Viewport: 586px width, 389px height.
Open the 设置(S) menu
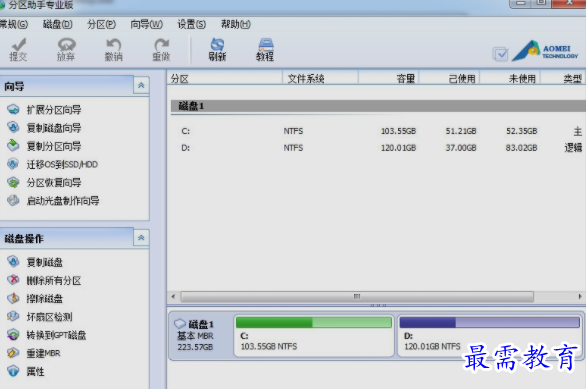191,25
